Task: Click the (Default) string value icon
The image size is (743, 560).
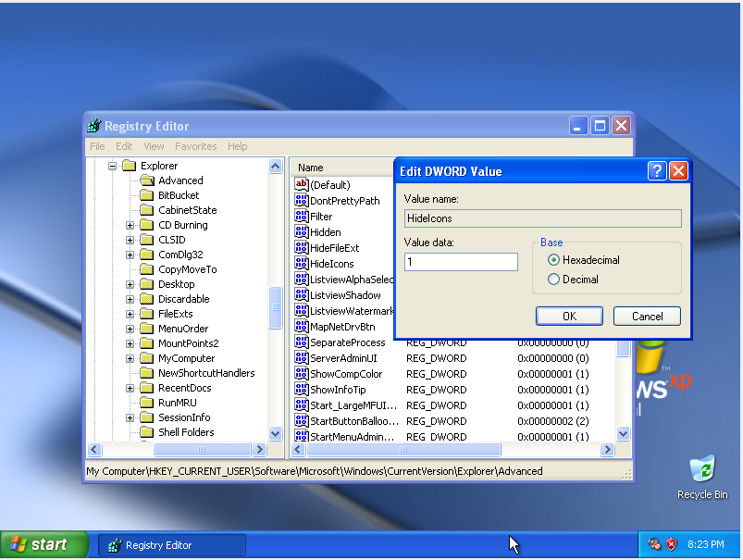Action: tap(302, 184)
